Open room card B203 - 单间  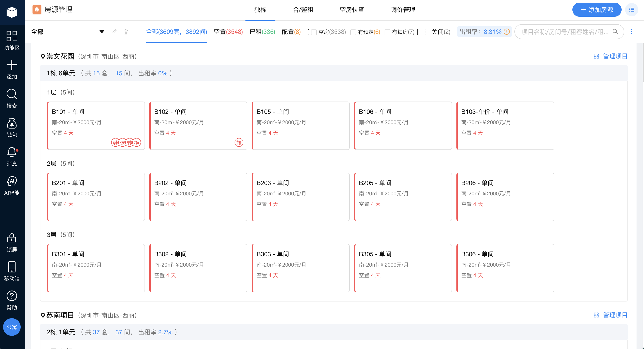pyautogui.click(x=300, y=197)
